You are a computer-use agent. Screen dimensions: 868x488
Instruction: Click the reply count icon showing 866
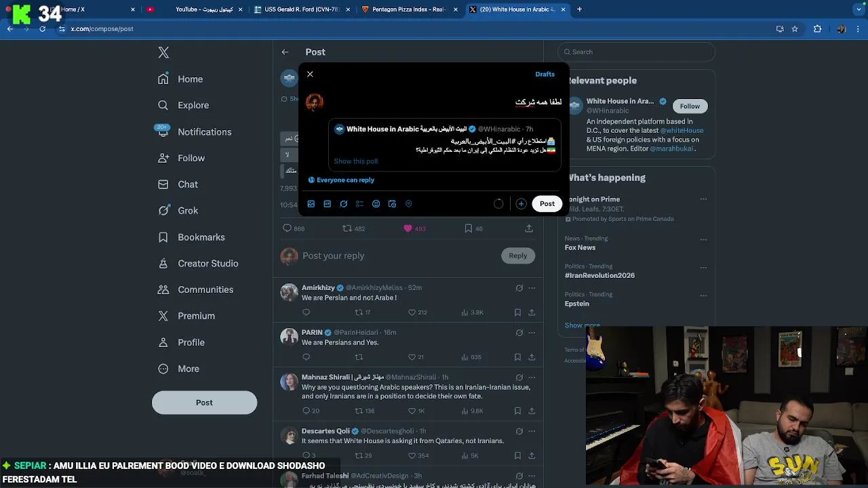(287, 228)
